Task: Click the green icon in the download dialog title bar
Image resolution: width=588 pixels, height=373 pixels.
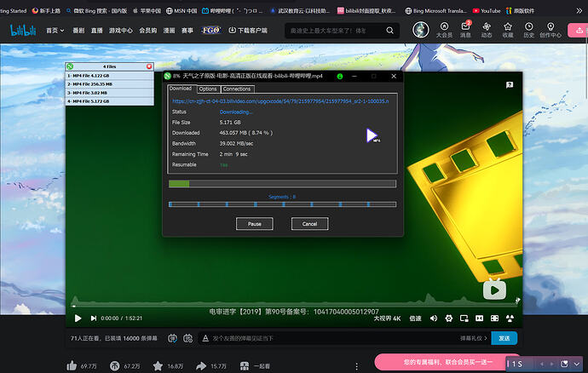Action: (340, 76)
